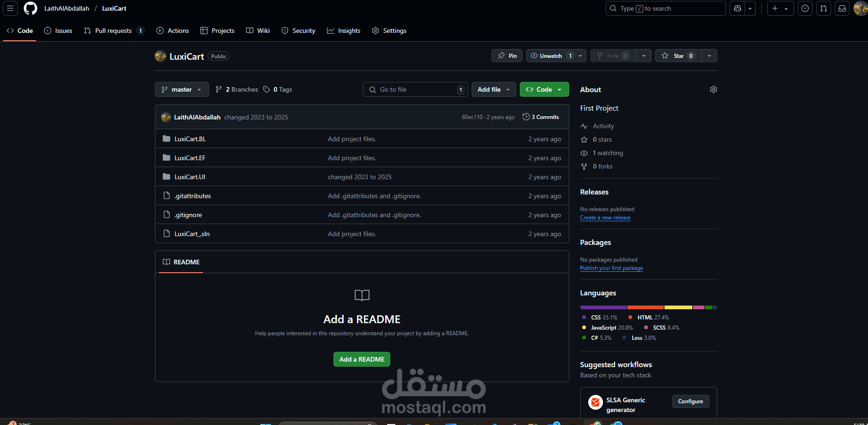Open the master branch switcher dropdown

[x=182, y=89]
